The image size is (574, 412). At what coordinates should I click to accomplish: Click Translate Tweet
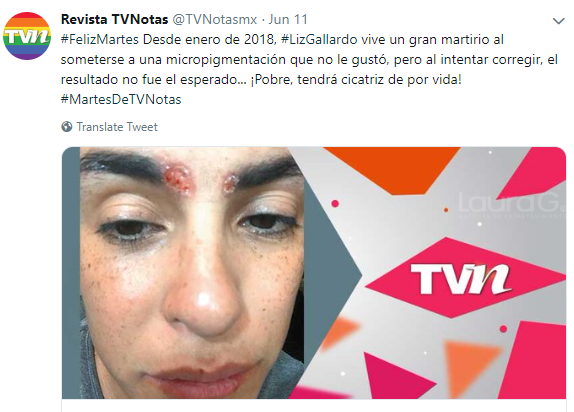tap(117, 127)
